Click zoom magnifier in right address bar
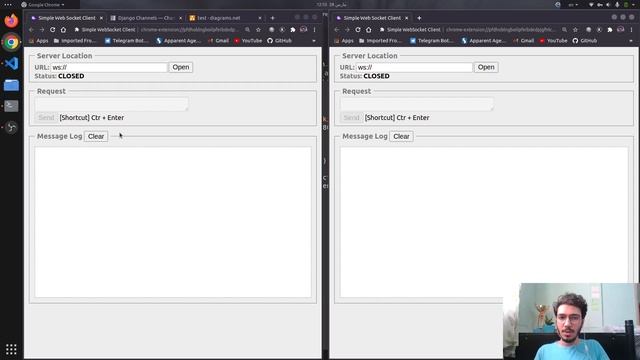Image resolution: width=640 pixels, height=360 pixels. coord(564,30)
